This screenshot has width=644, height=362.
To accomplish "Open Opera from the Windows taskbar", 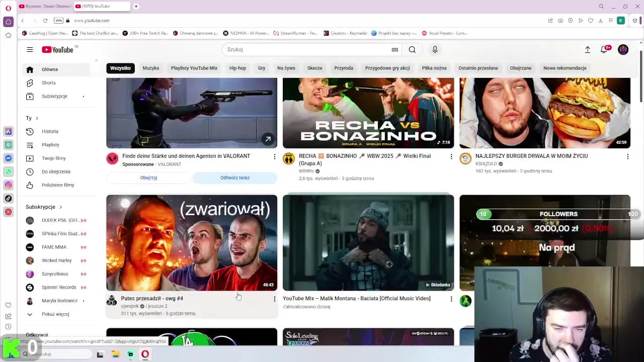I will [x=145, y=354].
